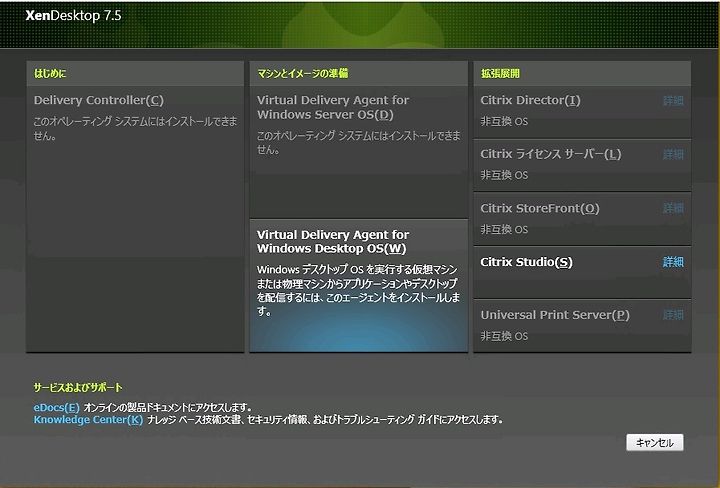Viewport: 720px width, 488px height.
Task: Click the XenDesktop 7.5 title text
Action: [73, 16]
